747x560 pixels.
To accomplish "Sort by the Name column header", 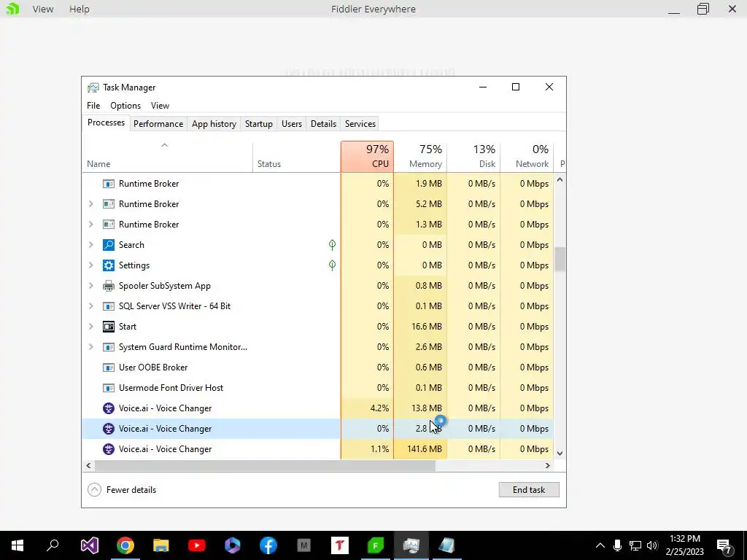I will point(167,157).
